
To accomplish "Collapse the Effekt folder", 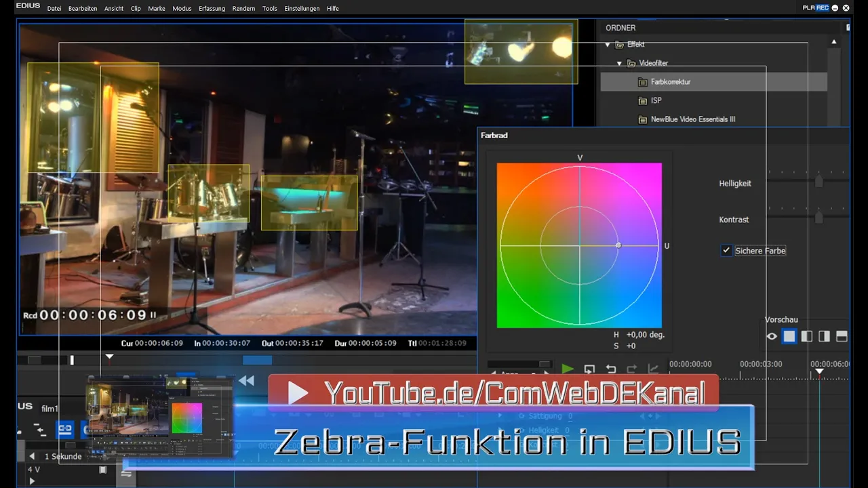I will pos(608,45).
